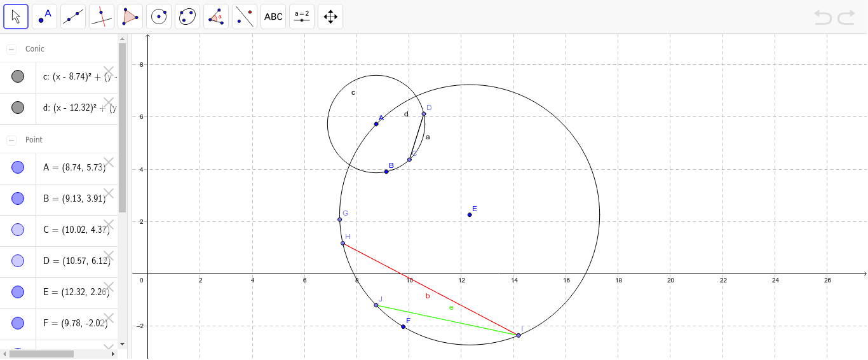868x360 pixels.
Task: Select the Point tool
Action: pos(44,17)
